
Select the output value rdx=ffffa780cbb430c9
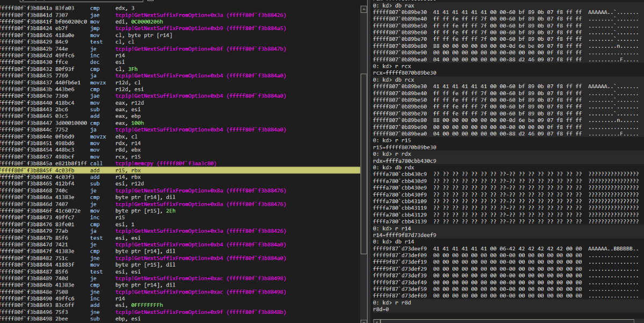tap(405, 160)
